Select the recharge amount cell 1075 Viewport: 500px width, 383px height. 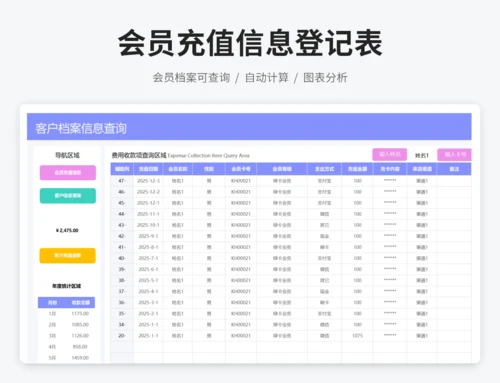(x=357, y=336)
